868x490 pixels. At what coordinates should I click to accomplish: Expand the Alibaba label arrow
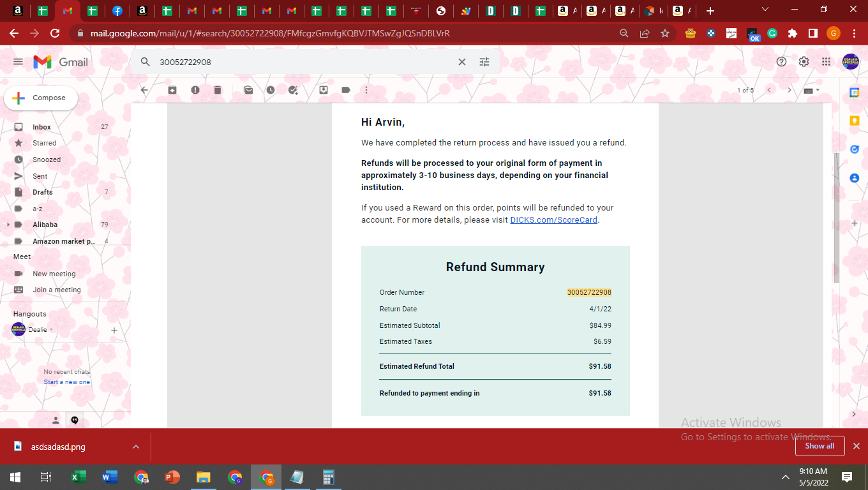[8, 225]
